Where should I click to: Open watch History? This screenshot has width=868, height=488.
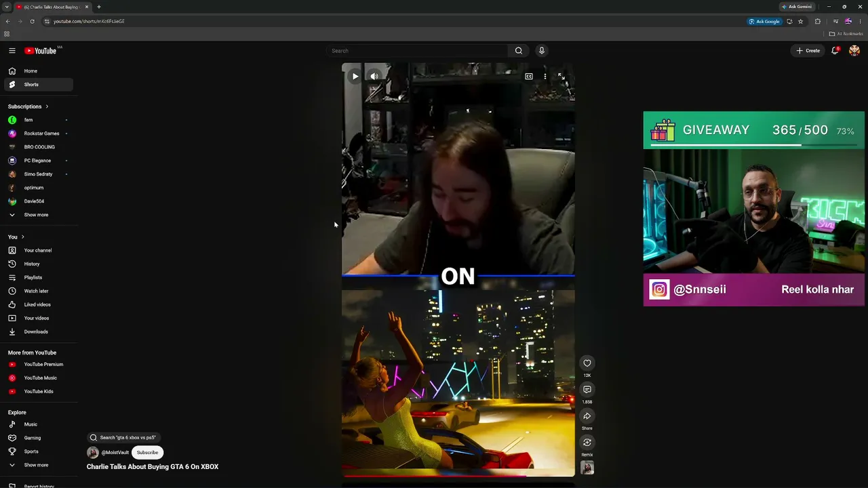(39, 264)
